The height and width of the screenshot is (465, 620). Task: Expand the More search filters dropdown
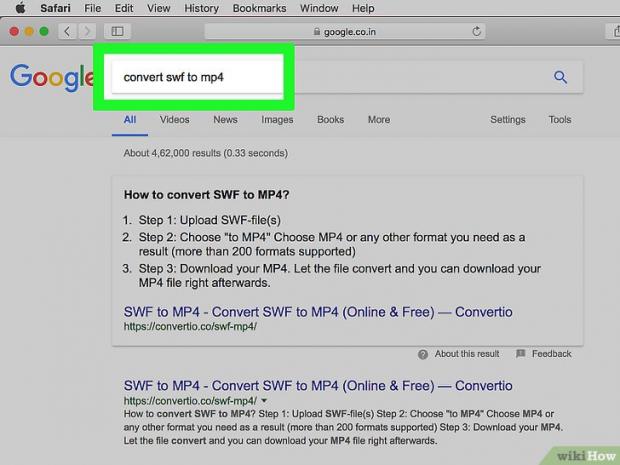pos(378,120)
